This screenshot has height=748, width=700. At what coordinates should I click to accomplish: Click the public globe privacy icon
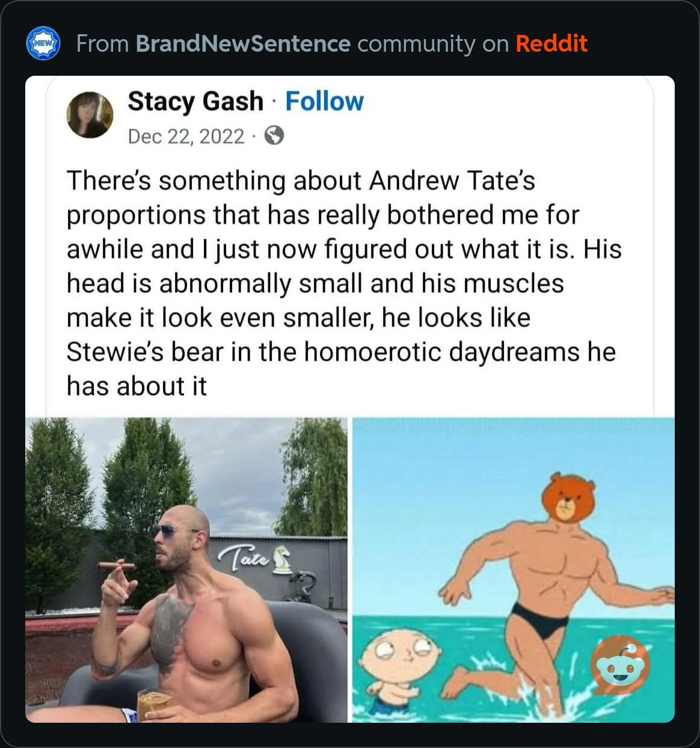pyautogui.click(x=274, y=137)
